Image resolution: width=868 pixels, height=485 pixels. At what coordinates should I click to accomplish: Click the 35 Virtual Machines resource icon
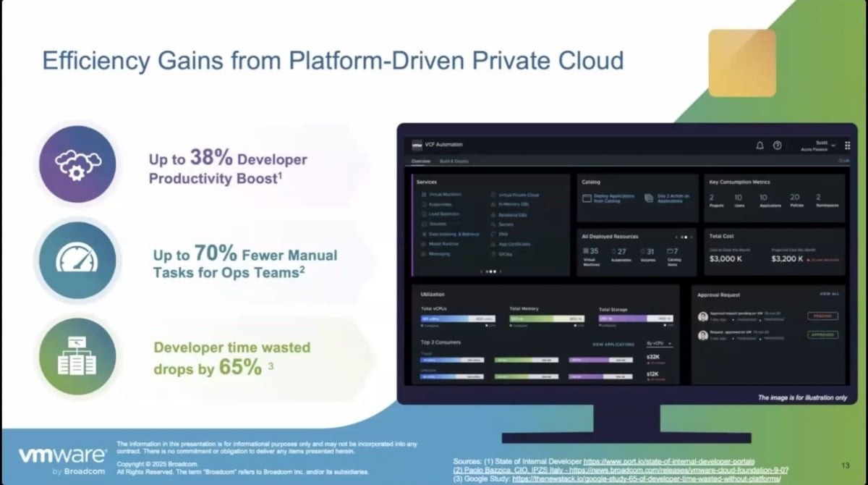tap(586, 251)
